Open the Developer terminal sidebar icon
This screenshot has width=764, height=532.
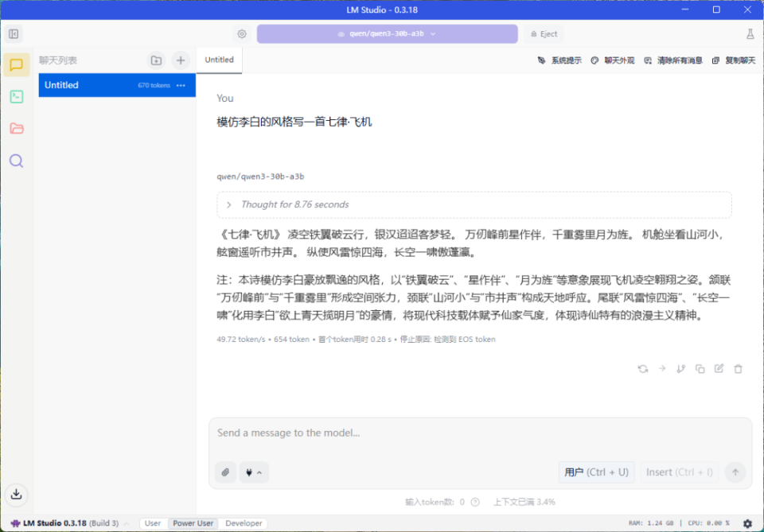(17, 96)
